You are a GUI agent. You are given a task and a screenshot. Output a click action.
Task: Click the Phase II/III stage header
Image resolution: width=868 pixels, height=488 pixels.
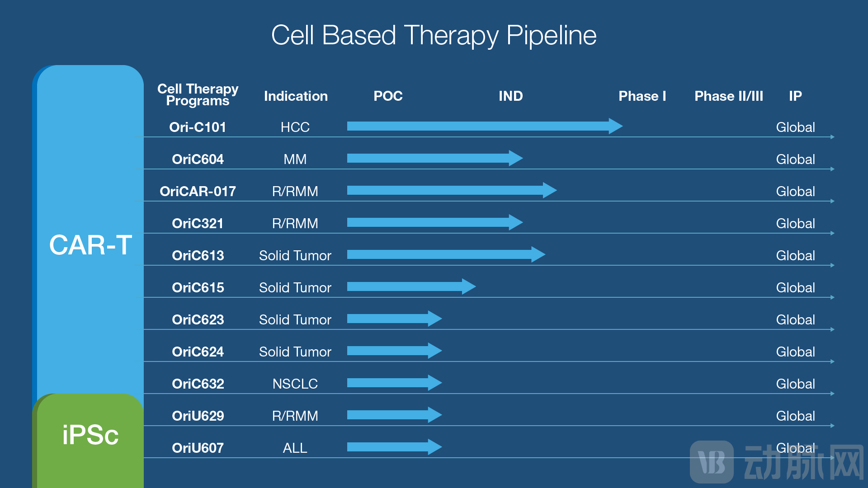coord(728,96)
